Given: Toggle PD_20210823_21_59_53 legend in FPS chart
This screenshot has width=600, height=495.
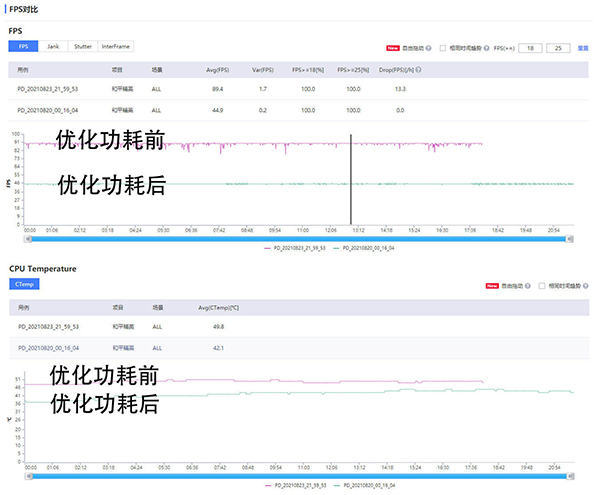Looking at the screenshot, I should point(296,246).
